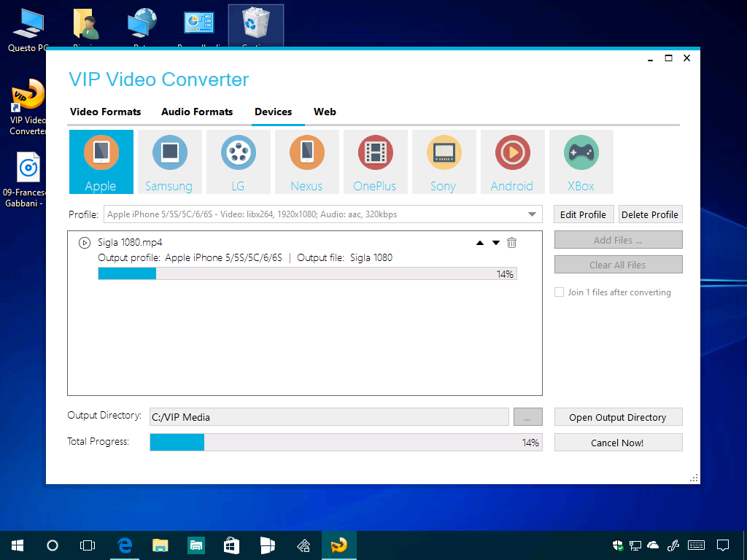This screenshot has width=747, height=560.
Task: Open touch keyboard tray icon
Action: point(697,545)
